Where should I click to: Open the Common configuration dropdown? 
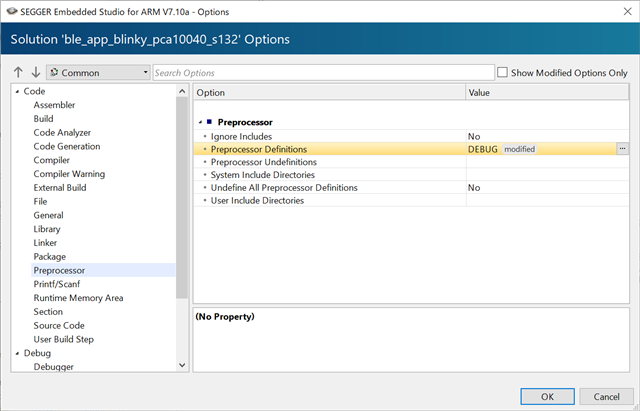coord(98,73)
